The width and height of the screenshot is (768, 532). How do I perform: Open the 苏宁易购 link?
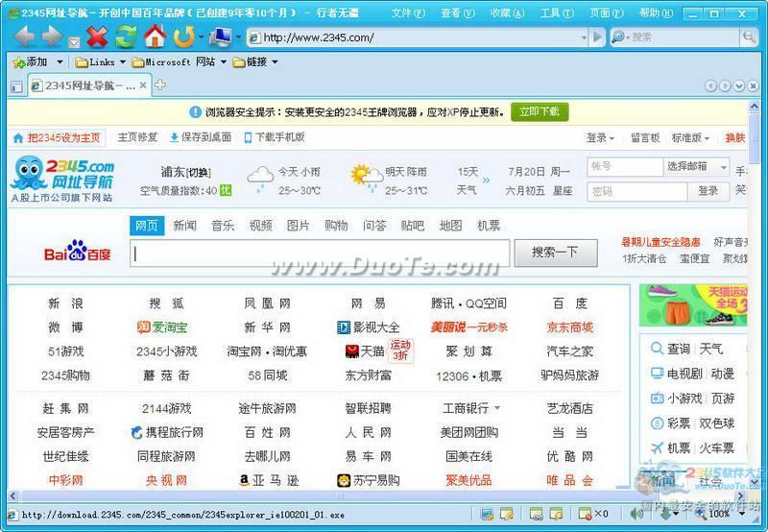[369, 480]
